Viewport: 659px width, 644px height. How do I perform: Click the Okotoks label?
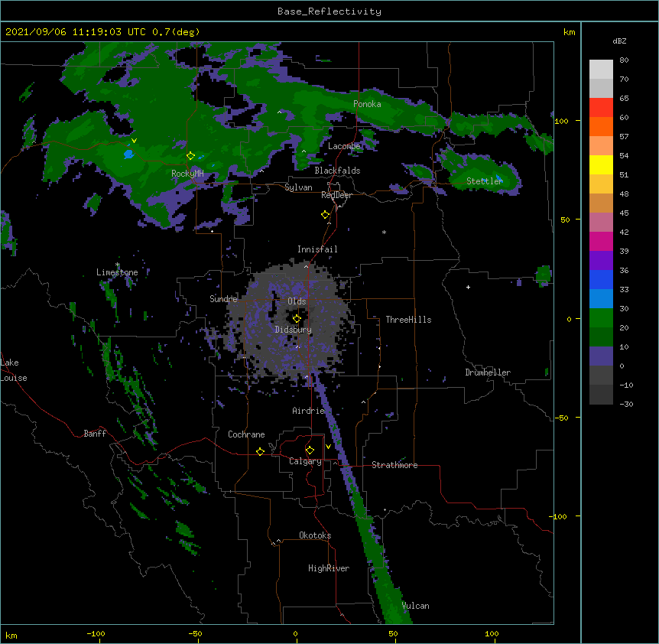315,535
